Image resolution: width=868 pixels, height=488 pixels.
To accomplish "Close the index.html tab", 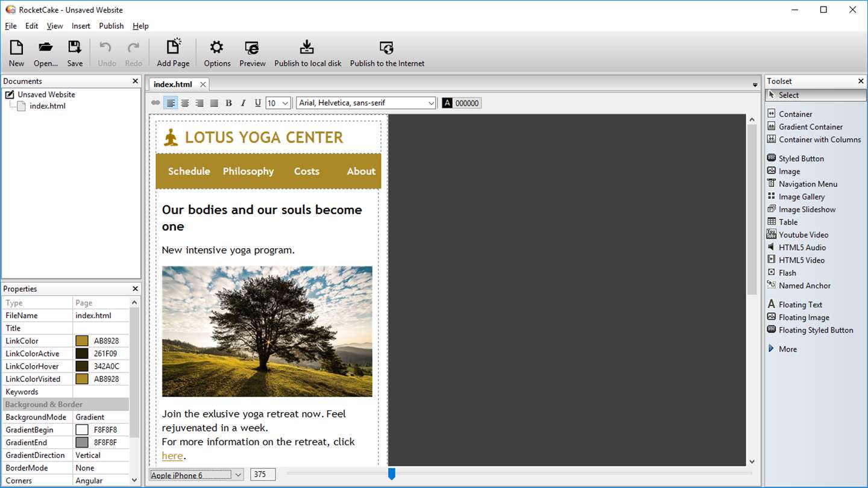I will click(203, 84).
